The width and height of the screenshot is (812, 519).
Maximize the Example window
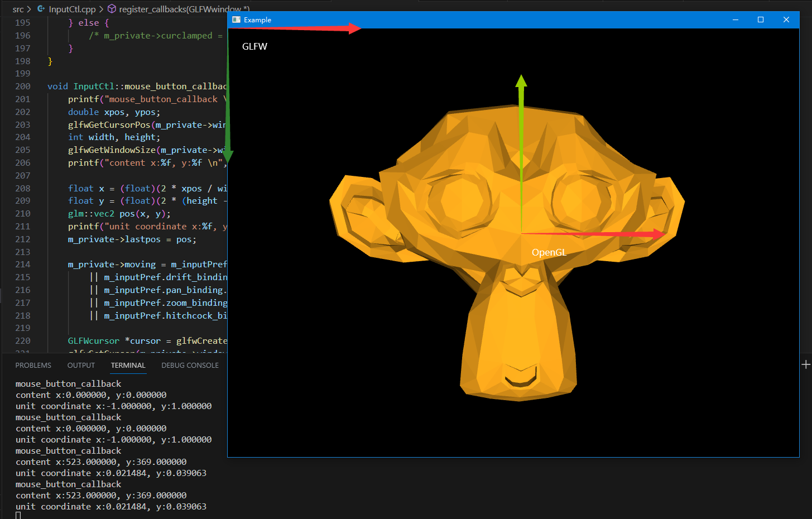click(x=761, y=20)
